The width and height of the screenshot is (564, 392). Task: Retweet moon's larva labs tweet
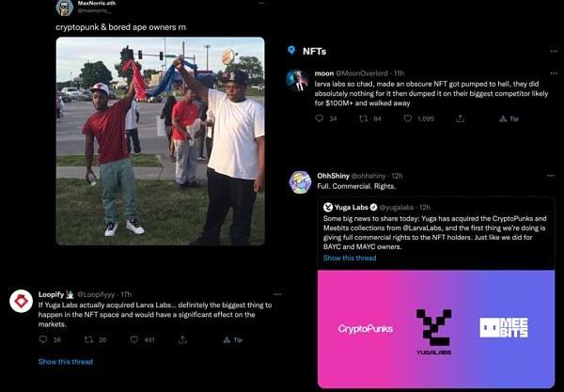pos(363,118)
